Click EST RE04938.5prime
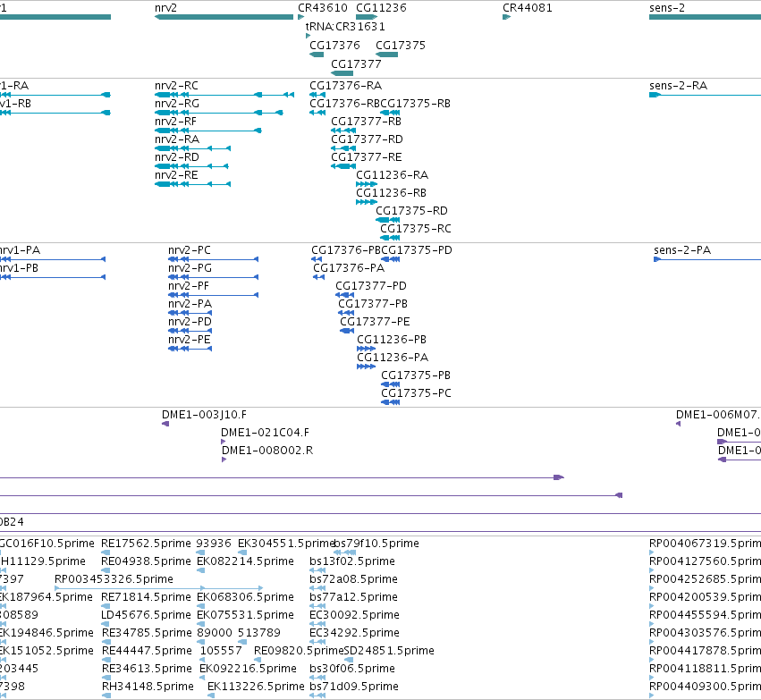 (x=146, y=561)
